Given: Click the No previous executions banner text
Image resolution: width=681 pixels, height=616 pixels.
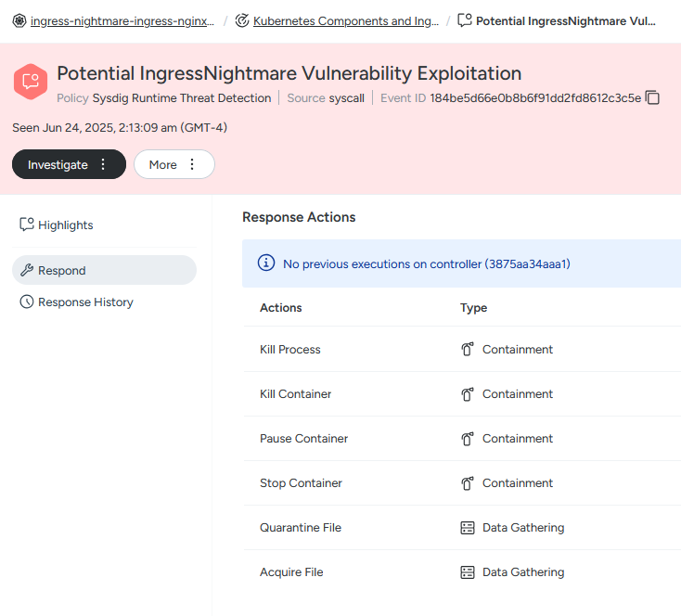Looking at the screenshot, I should click(427, 264).
